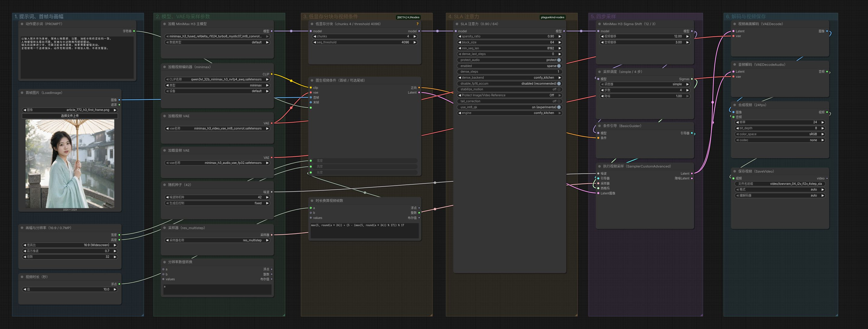Viewport: 868px width, 329px height.
Task: Click the 百万像素 0.7 value field
Action: point(70,251)
